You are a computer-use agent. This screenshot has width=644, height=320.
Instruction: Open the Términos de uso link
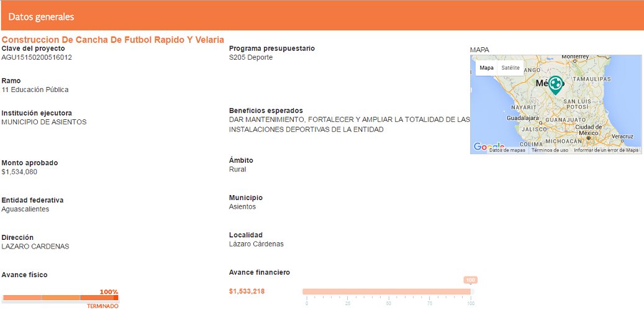click(550, 150)
